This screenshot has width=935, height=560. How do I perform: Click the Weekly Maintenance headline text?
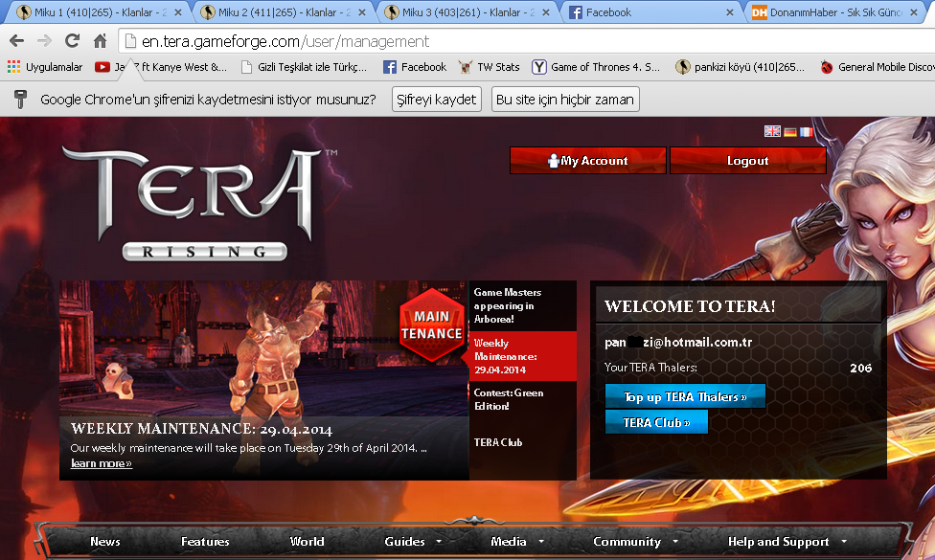coord(201,429)
